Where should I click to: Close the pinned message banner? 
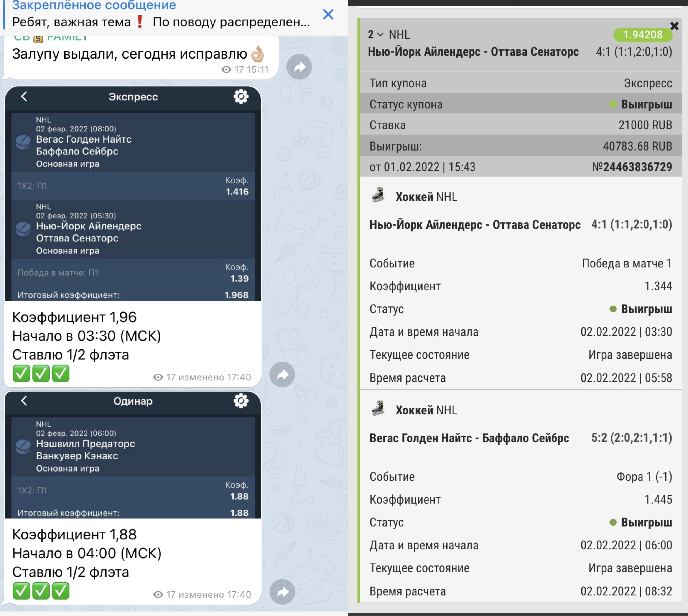click(328, 15)
